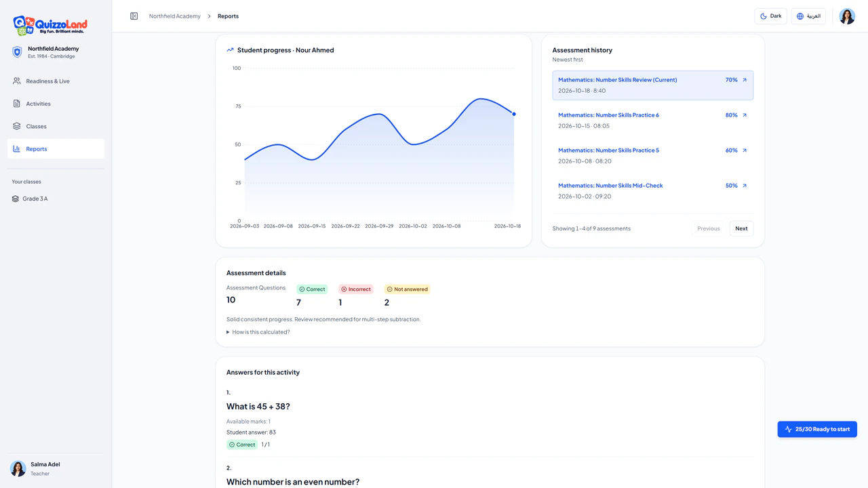Click Northfield Academy breadcrumb link
This screenshot has height=488, width=868.
(175, 16)
